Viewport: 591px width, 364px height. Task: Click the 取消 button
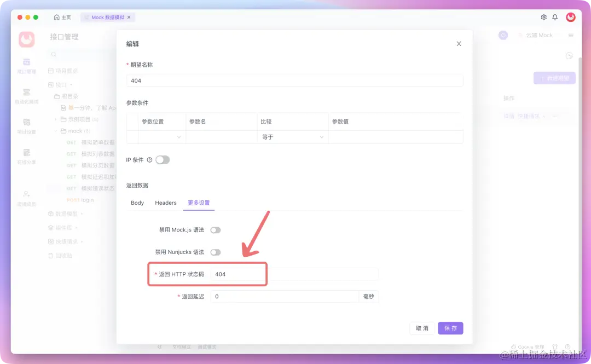(422, 328)
